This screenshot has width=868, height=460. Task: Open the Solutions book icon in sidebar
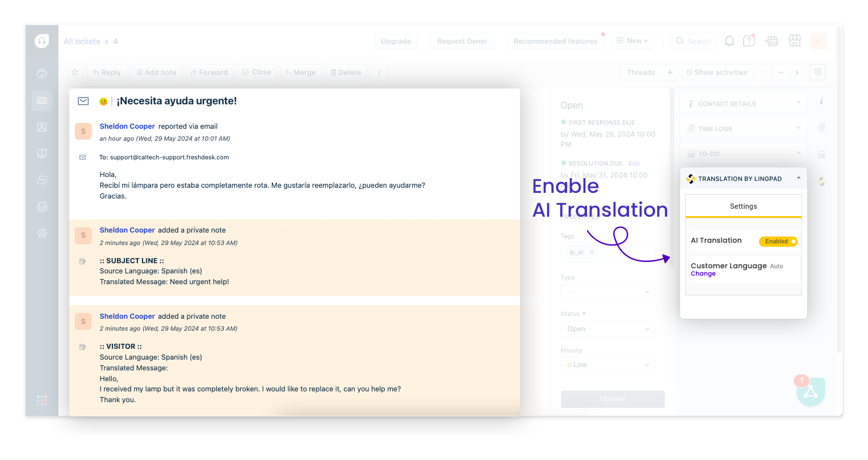coord(42,154)
